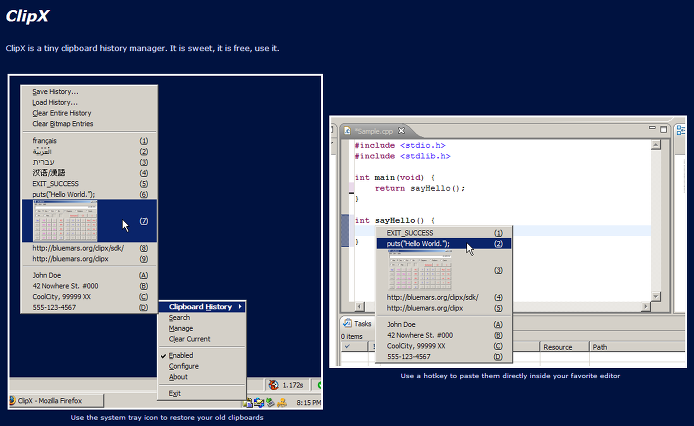Click the editor horizontal scrollbar left arrow

tap(359, 306)
